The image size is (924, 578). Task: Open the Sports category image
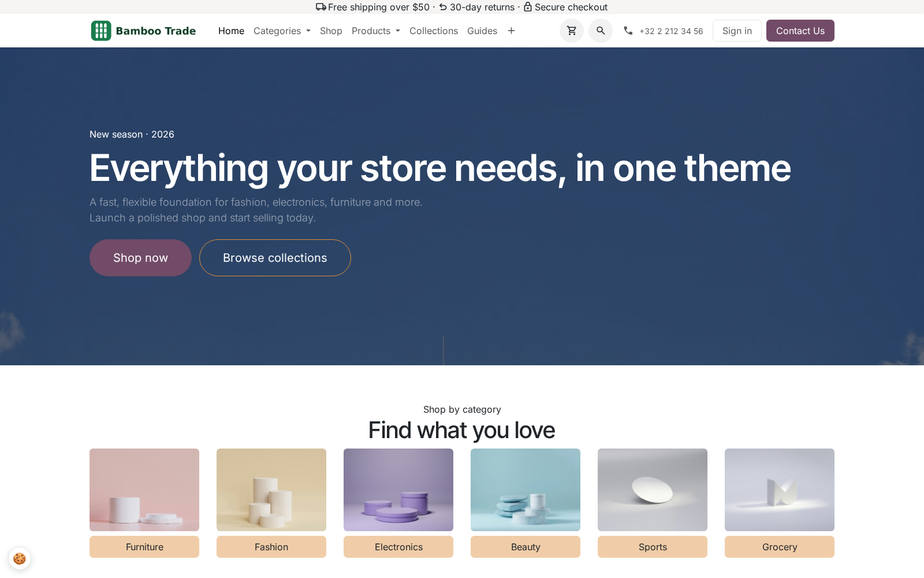point(653,490)
